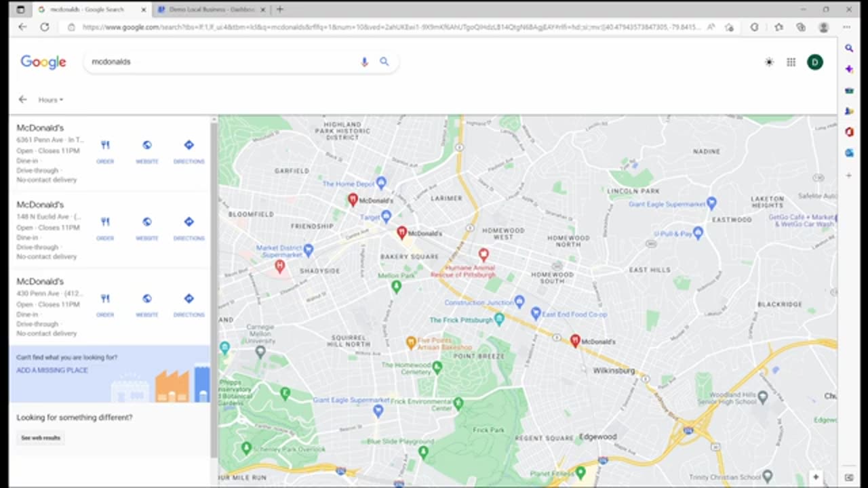Click the East End Food Co-op marker

pos(536,314)
